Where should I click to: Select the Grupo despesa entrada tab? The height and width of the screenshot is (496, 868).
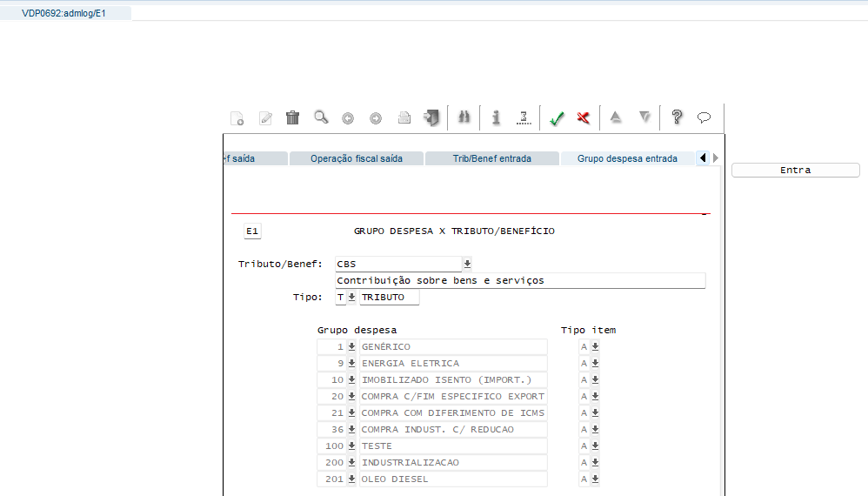tap(627, 158)
